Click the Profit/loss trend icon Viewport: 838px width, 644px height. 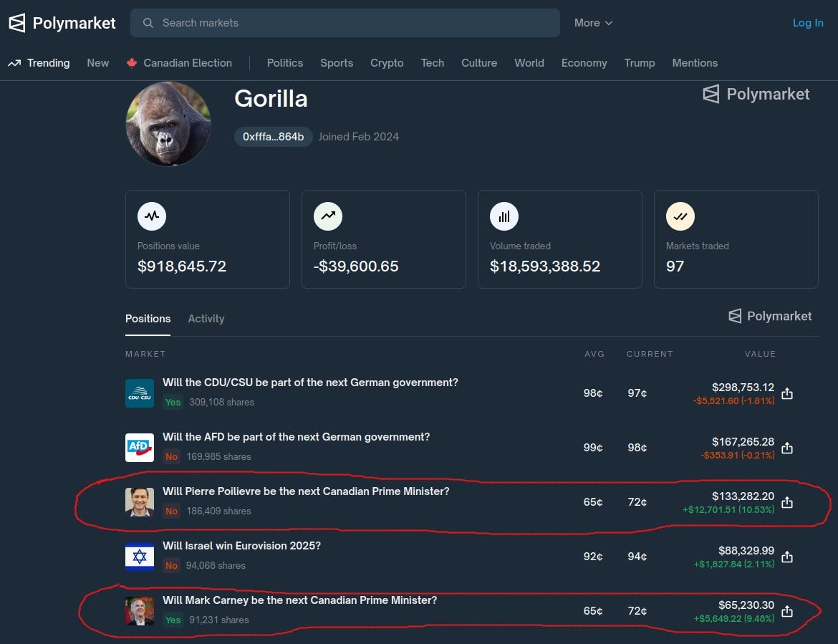(328, 216)
